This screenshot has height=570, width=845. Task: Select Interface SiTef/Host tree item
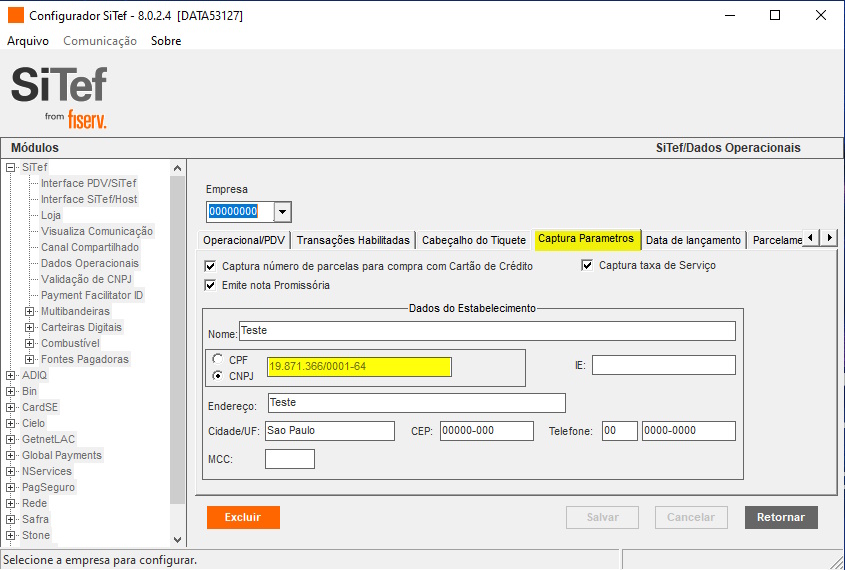tap(89, 199)
